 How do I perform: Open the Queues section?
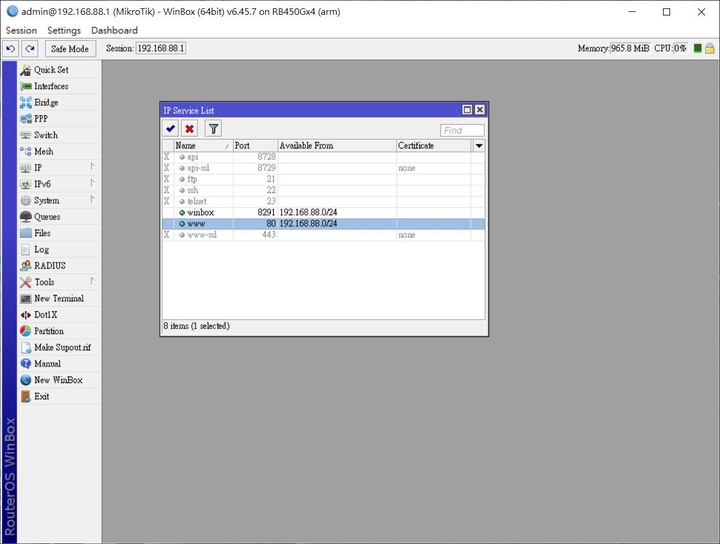59,217
